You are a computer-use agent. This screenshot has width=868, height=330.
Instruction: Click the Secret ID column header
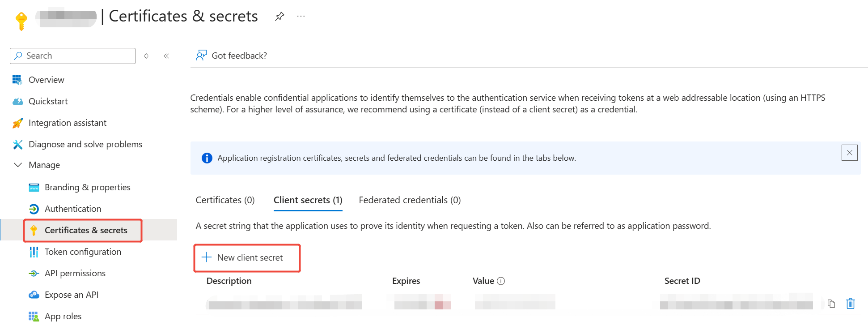(x=682, y=281)
